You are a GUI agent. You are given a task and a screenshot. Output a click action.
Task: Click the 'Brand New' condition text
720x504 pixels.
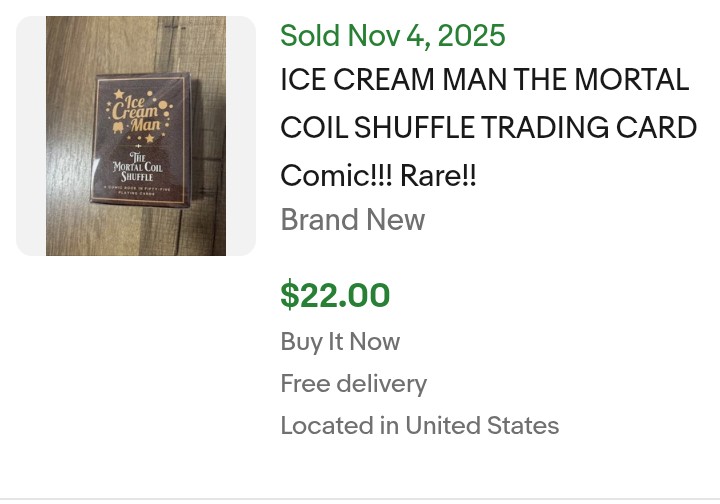pyautogui.click(x=353, y=220)
